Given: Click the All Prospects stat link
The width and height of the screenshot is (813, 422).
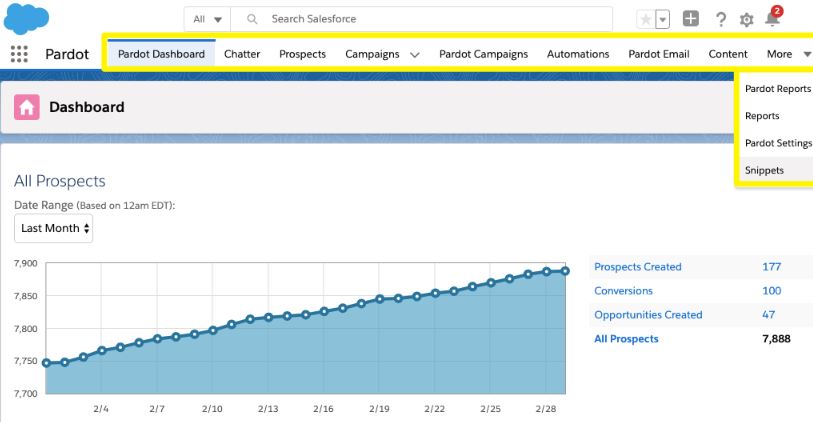Looking at the screenshot, I should click(x=626, y=339).
